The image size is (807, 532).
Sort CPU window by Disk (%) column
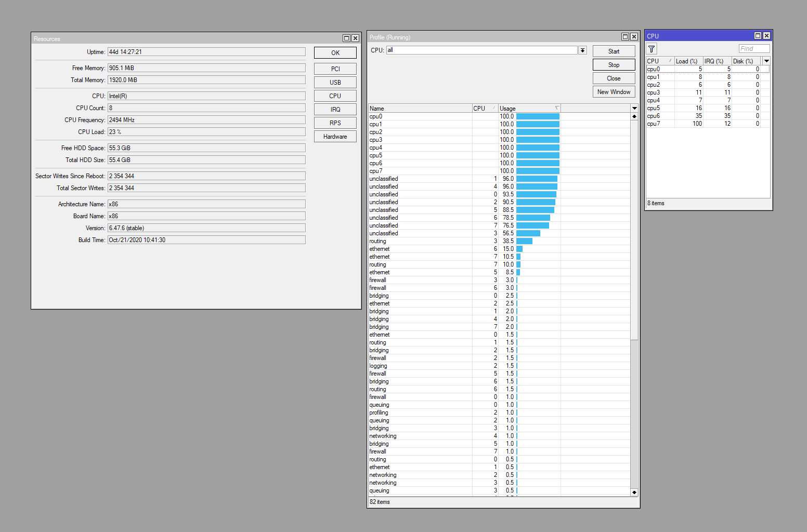(746, 61)
